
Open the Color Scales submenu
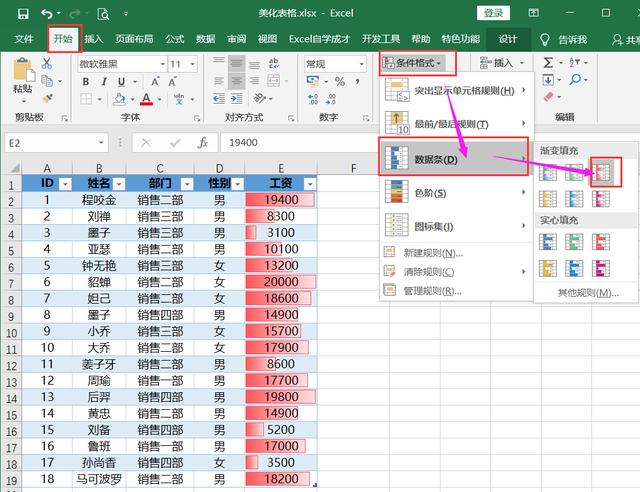456,193
